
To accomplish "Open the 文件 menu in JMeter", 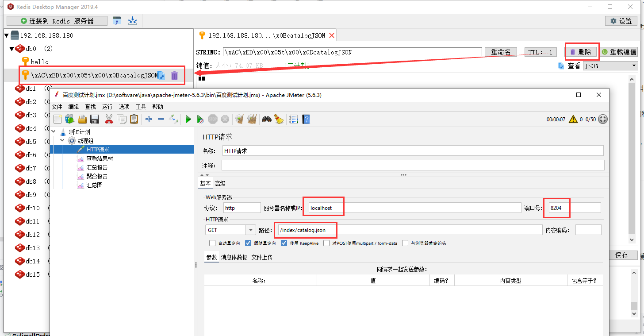I will click(57, 107).
